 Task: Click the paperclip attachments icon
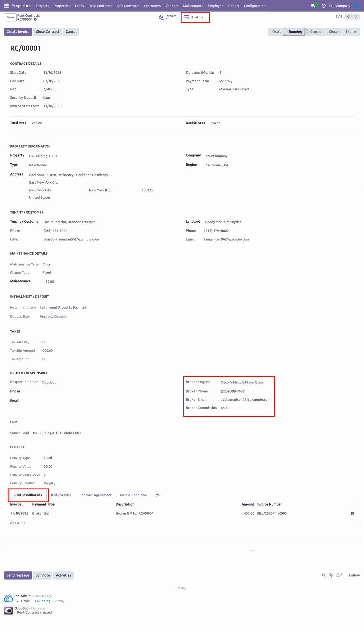pyautogui.click(x=331, y=575)
